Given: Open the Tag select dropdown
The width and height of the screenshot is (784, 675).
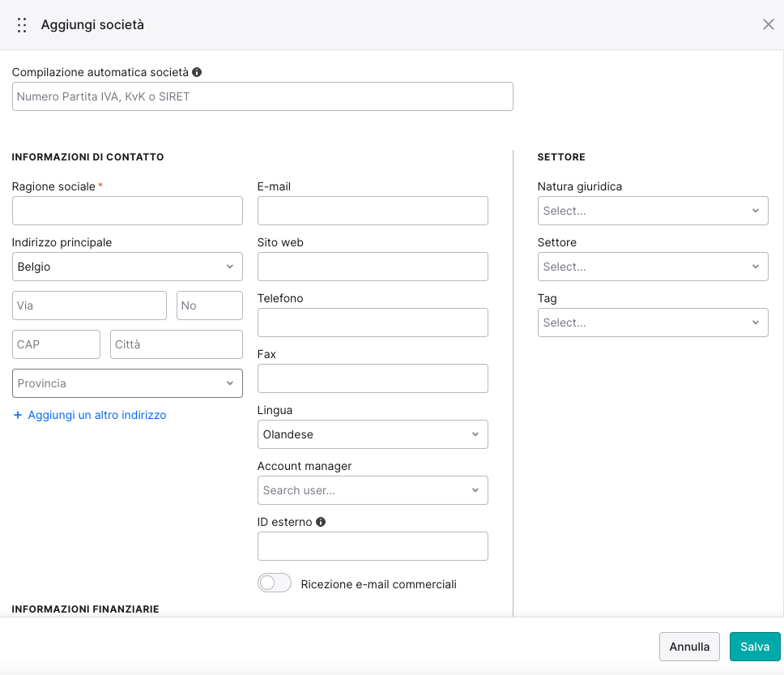Looking at the screenshot, I should click(x=653, y=323).
